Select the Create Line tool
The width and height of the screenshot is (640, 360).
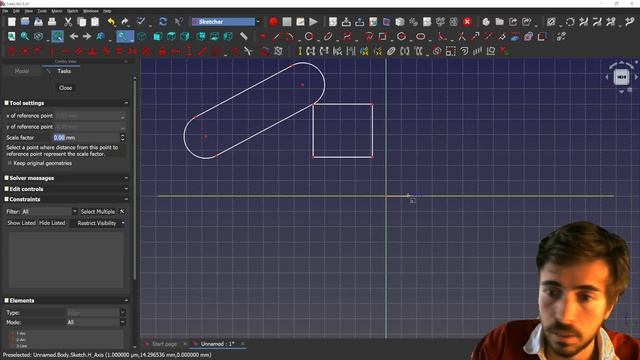click(x=276, y=36)
